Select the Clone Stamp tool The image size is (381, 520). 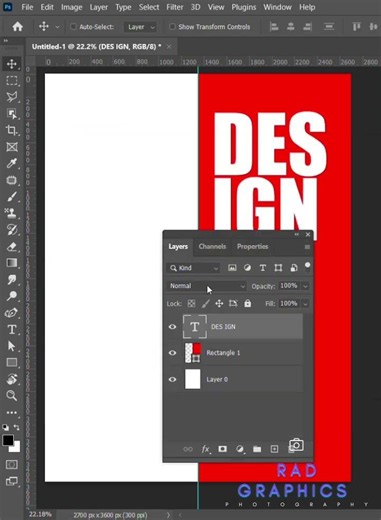pos(12,213)
